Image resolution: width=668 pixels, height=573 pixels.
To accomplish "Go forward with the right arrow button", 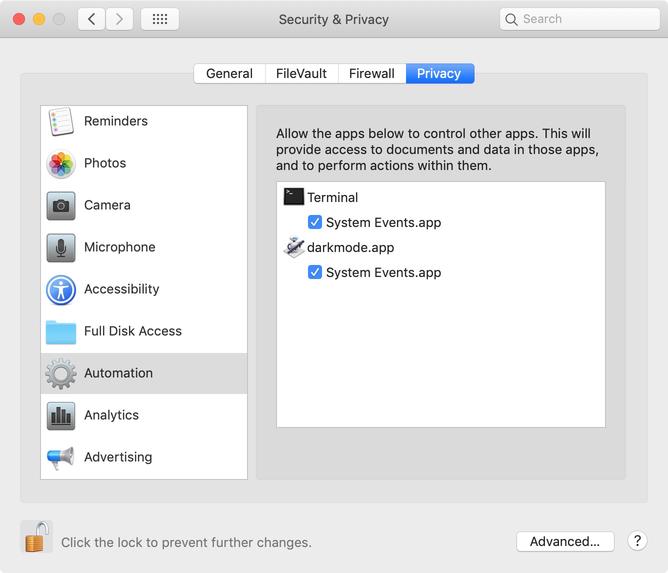I will [119, 19].
